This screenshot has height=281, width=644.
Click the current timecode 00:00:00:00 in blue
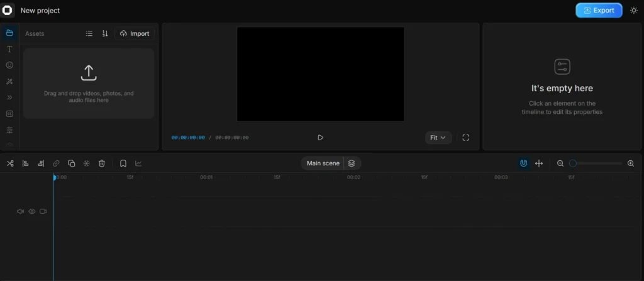coord(188,138)
